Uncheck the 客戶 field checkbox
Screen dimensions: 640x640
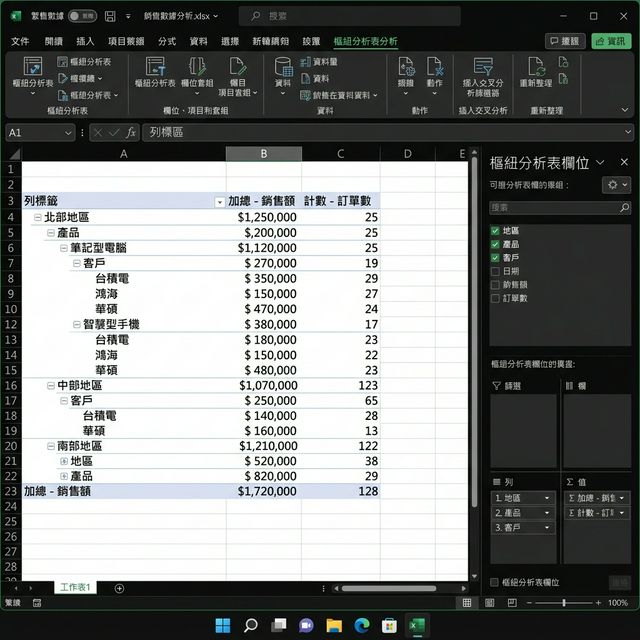(x=495, y=258)
